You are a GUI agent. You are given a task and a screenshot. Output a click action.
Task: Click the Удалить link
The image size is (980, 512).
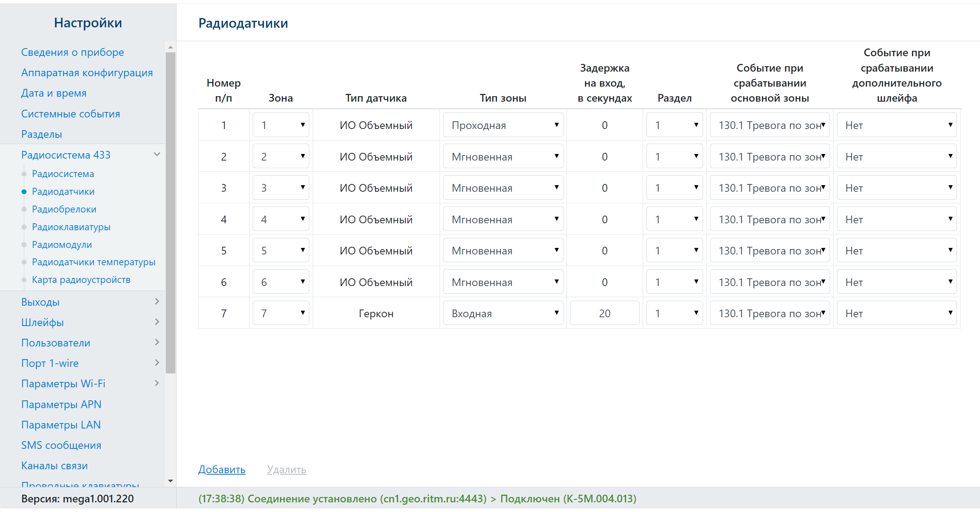click(x=287, y=469)
